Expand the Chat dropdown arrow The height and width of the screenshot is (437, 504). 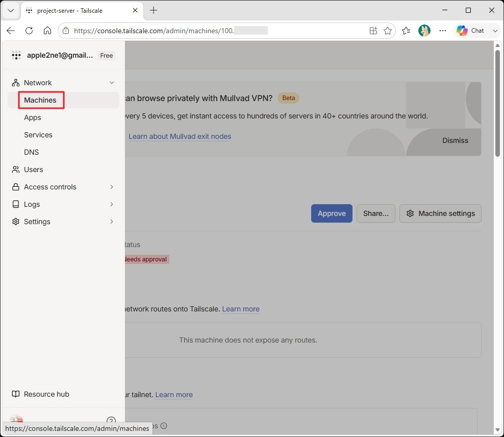coord(495,31)
